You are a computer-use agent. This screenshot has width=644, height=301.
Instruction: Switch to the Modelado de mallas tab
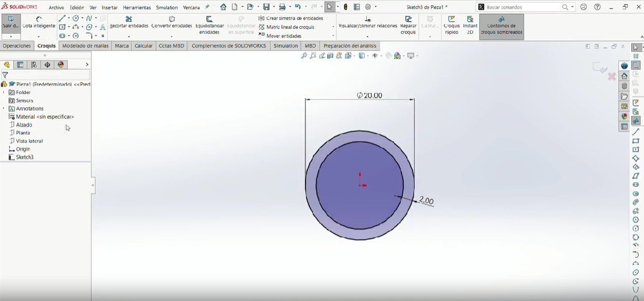click(85, 46)
